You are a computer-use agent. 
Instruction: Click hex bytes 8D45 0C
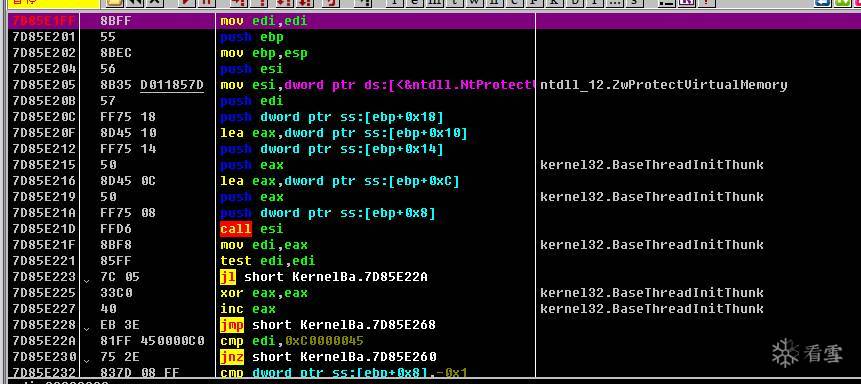128,181
